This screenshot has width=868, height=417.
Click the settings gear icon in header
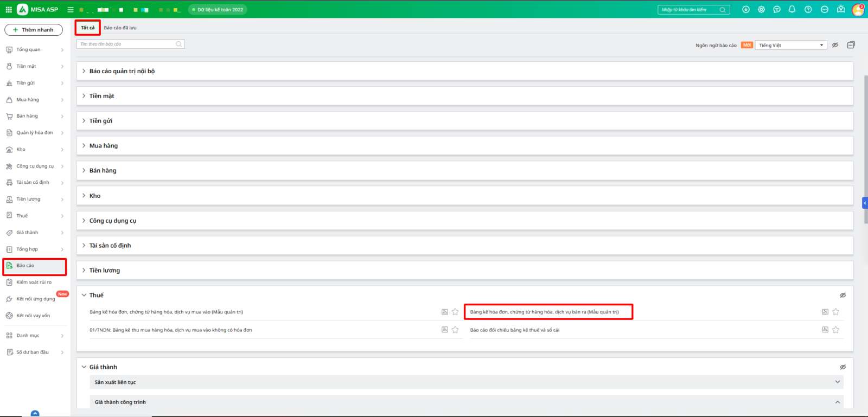point(761,9)
